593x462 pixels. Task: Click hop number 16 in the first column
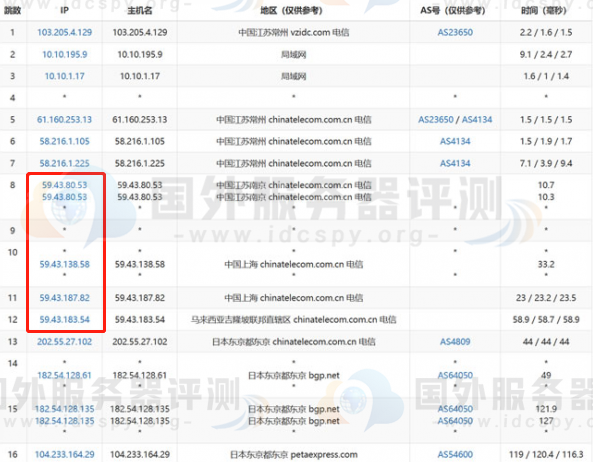click(x=12, y=454)
